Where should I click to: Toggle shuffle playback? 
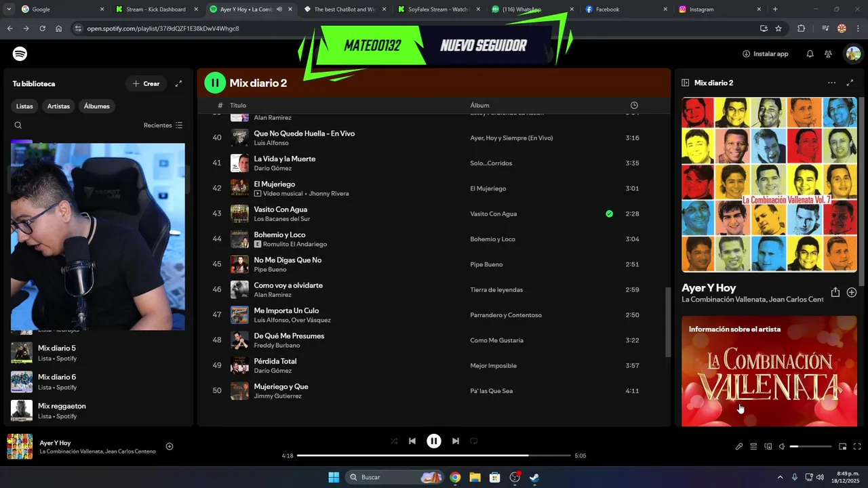[394, 441]
